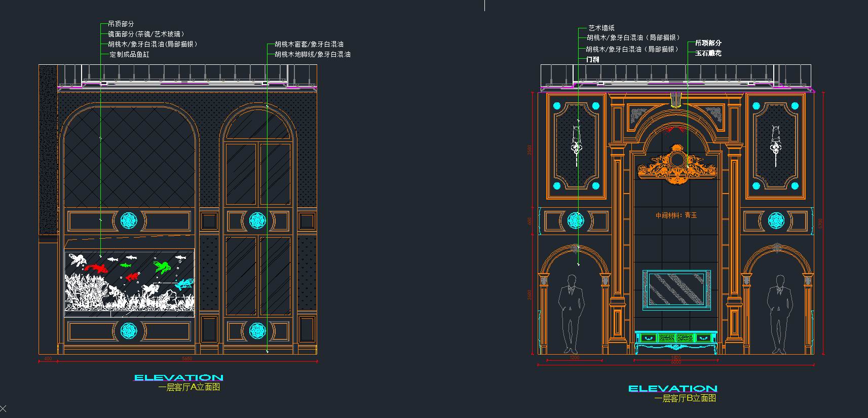The width and height of the screenshot is (868, 418).
Task: Select the 一层客厅A立面图 drawing title
Action: coord(189,387)
